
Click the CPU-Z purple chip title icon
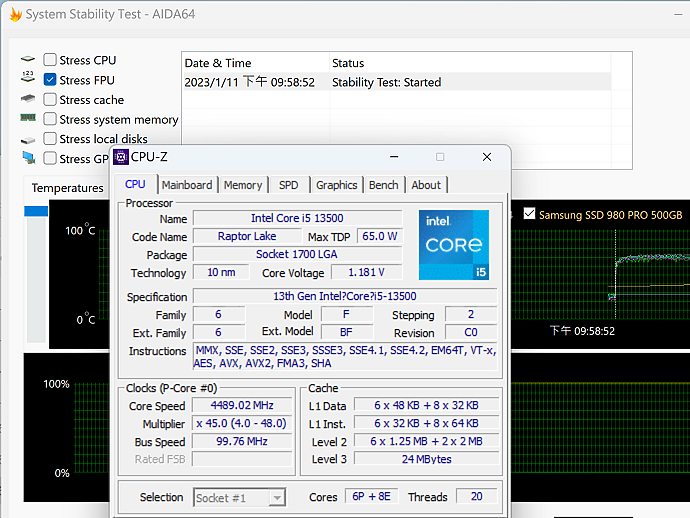coord(121,157)
